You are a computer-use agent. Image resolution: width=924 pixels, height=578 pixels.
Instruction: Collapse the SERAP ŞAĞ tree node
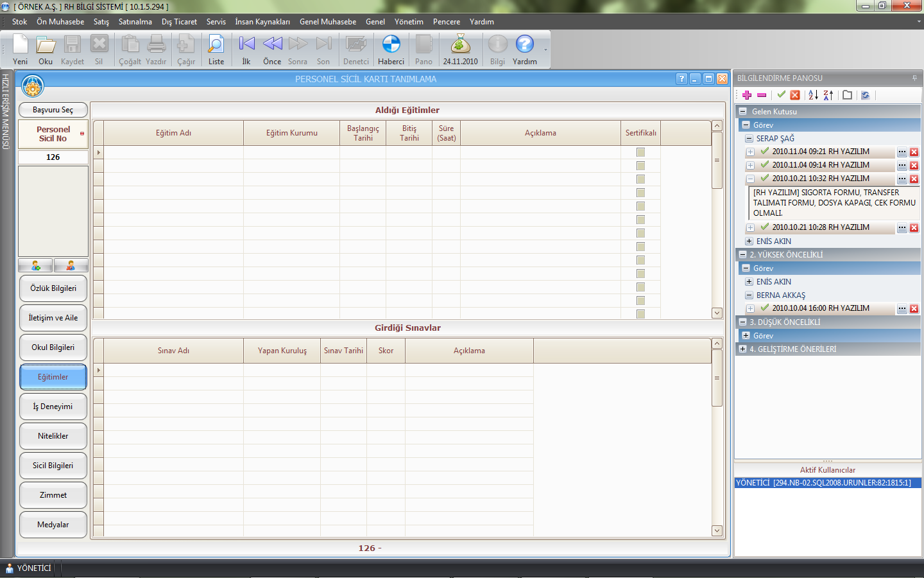tap(749, 139)
